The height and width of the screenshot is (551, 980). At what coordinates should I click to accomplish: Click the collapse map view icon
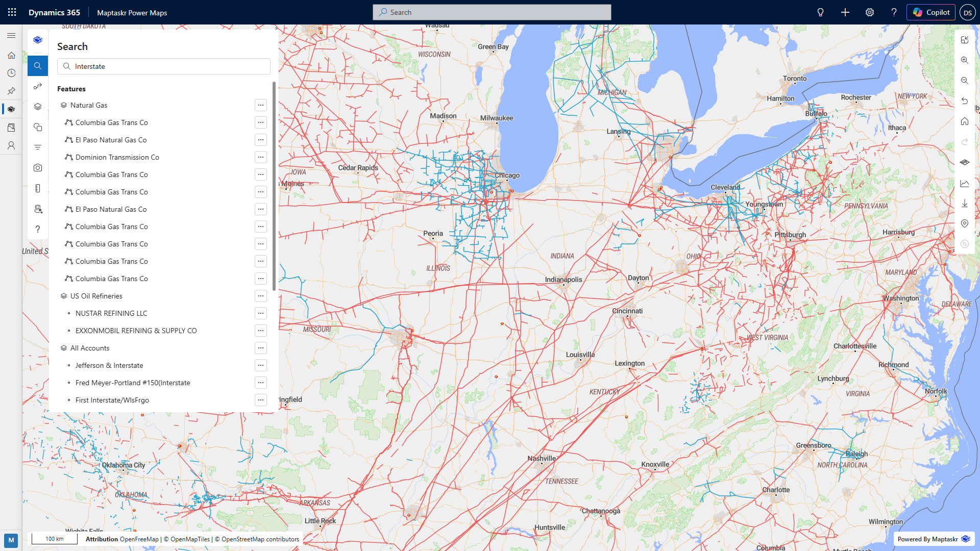965,40
